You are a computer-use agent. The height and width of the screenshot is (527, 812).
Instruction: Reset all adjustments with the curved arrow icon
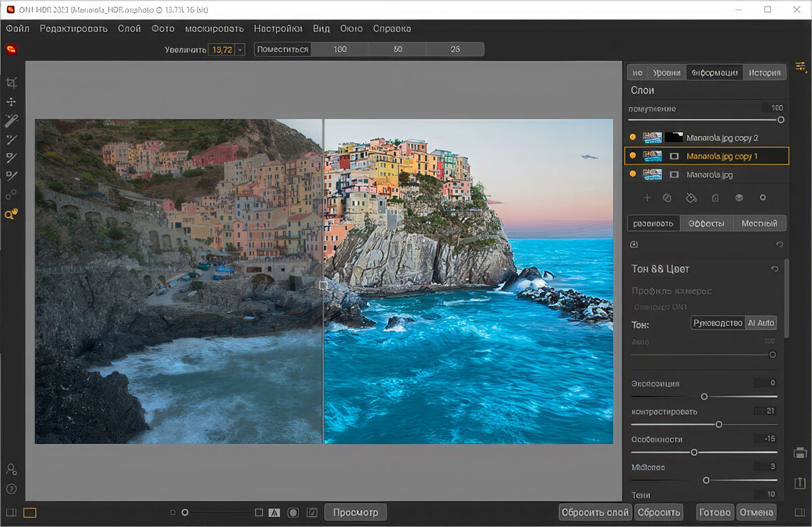click(x=780, y=244)
